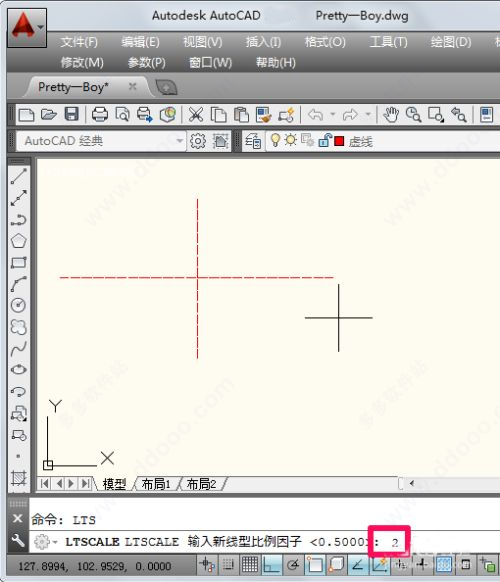500x582 pixels.
Task: Expand the Undo history dropdown arrow
Action: (x=333, y=114)
